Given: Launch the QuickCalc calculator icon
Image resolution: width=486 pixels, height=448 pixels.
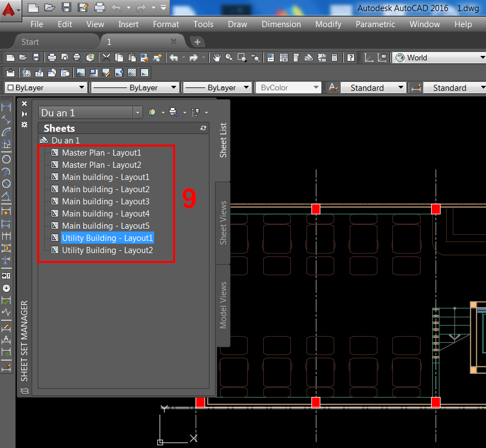Looking at the screenshot, I should [334, 57].
